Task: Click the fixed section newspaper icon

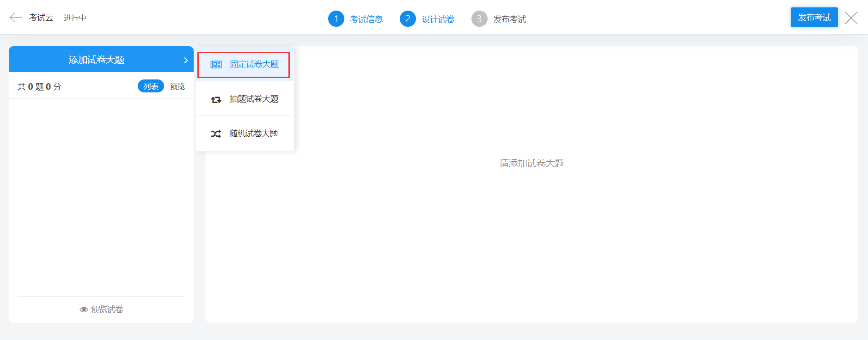Action: pos(216,65)
